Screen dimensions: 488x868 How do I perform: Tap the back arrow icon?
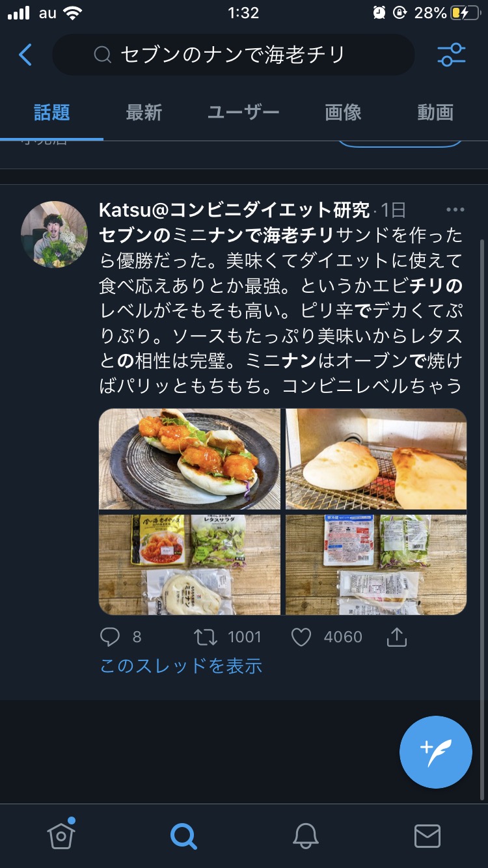coord(25,55)
